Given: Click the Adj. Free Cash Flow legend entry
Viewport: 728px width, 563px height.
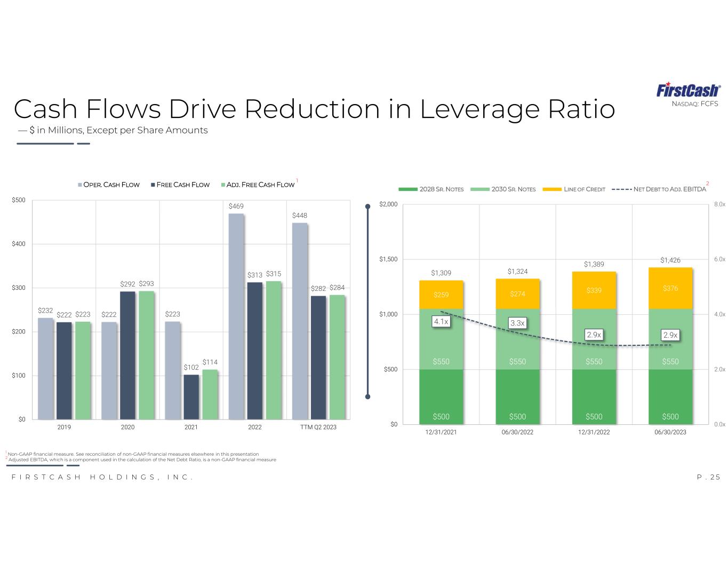Looking at the screenshot, I should pyautogui.click(x=257, y=185).
